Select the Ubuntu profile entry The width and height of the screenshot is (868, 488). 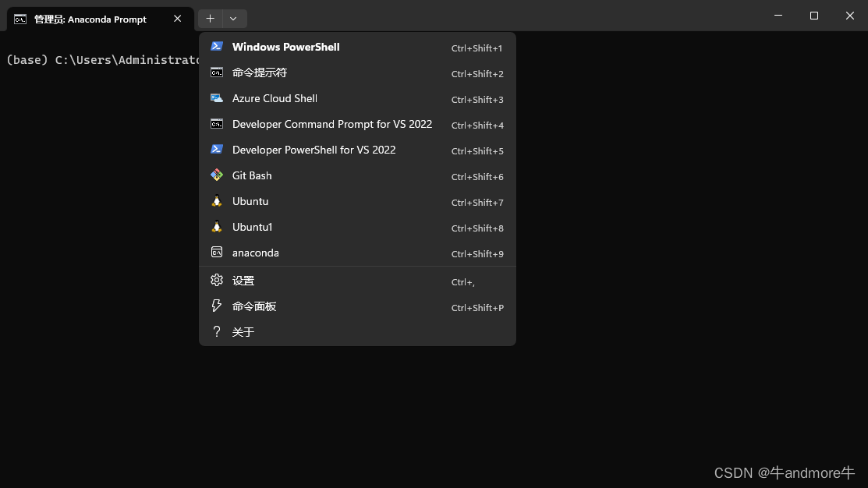(357, 201)
